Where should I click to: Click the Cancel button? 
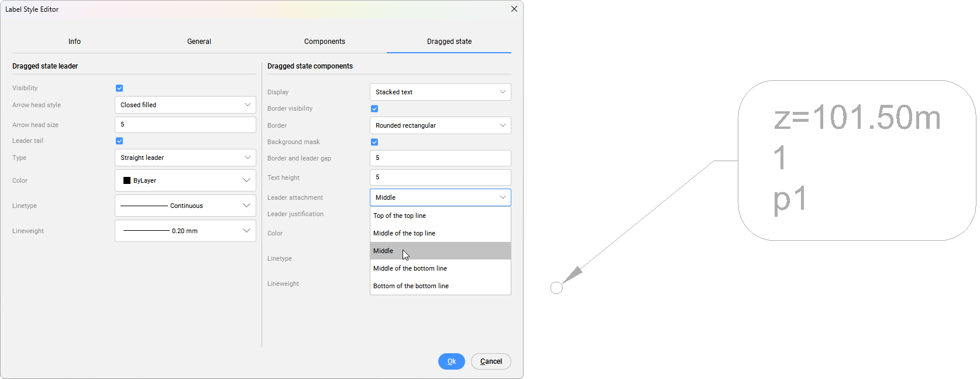[x=491, y=361]
